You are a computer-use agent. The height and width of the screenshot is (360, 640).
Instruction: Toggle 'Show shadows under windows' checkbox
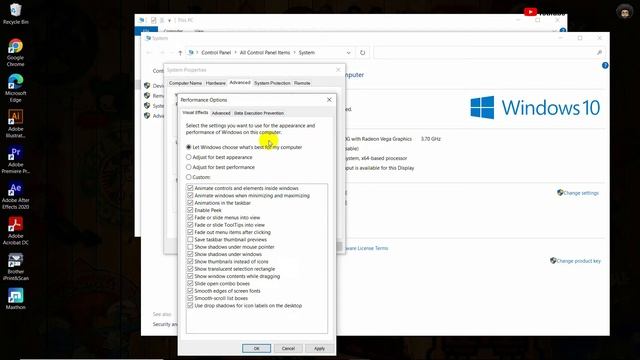coord(190,254)
